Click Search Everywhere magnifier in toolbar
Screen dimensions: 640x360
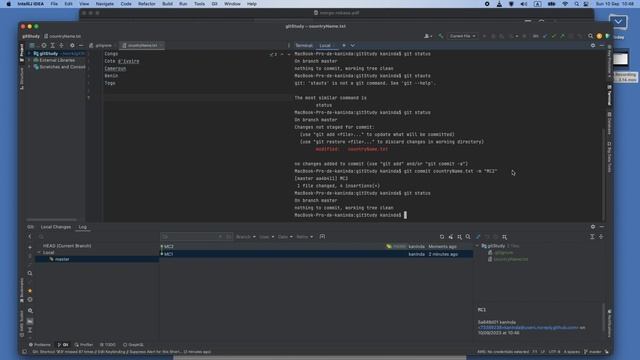click(590, 36)
